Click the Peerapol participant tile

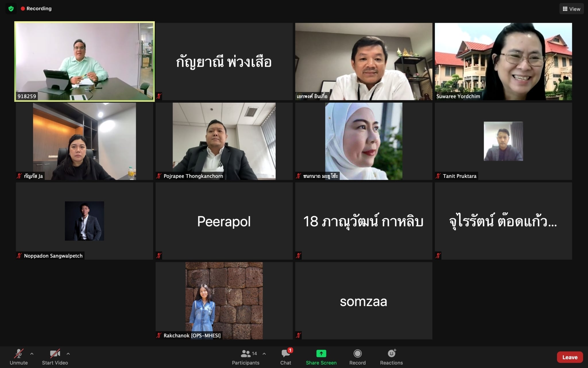click(224, 221)
